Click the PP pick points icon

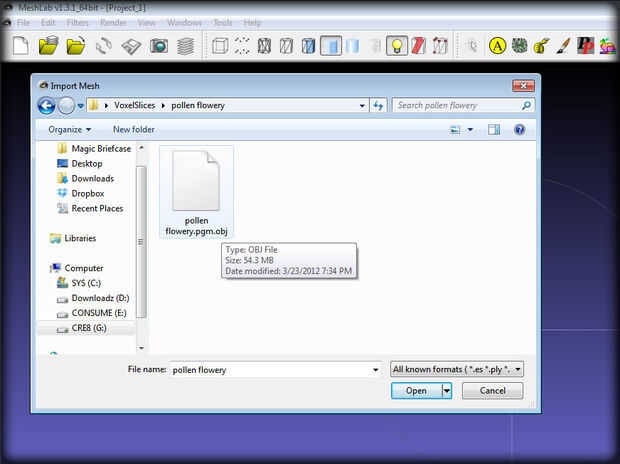(x=585, y=46)
